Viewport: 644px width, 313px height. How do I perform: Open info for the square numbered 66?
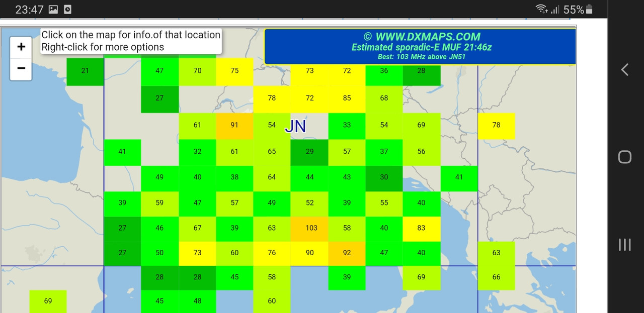click(496, 277)
